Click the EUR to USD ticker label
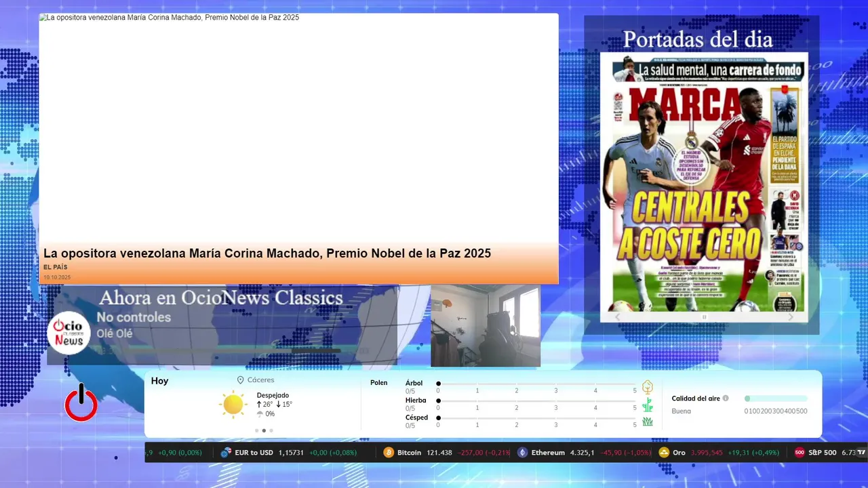868x488 pixels. point(254,453)
